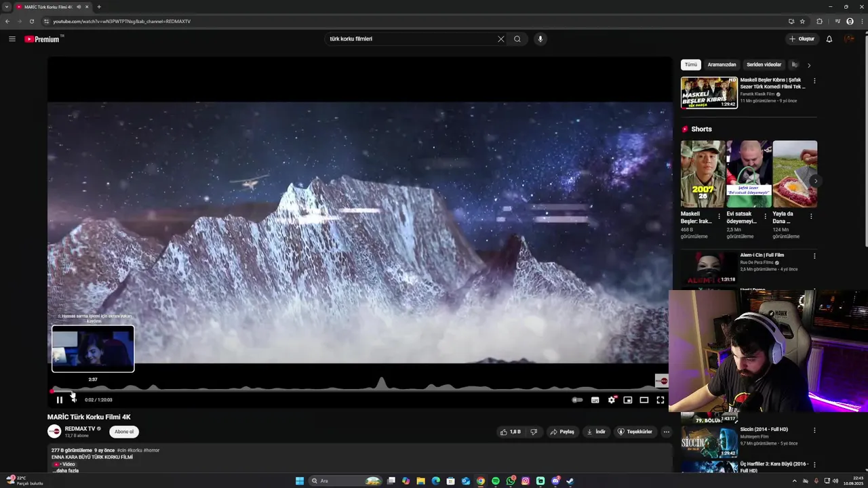This screenshot has width=868, height=488.
Task: Go to YouTube Premium home logo
Action: pos(43,39)
